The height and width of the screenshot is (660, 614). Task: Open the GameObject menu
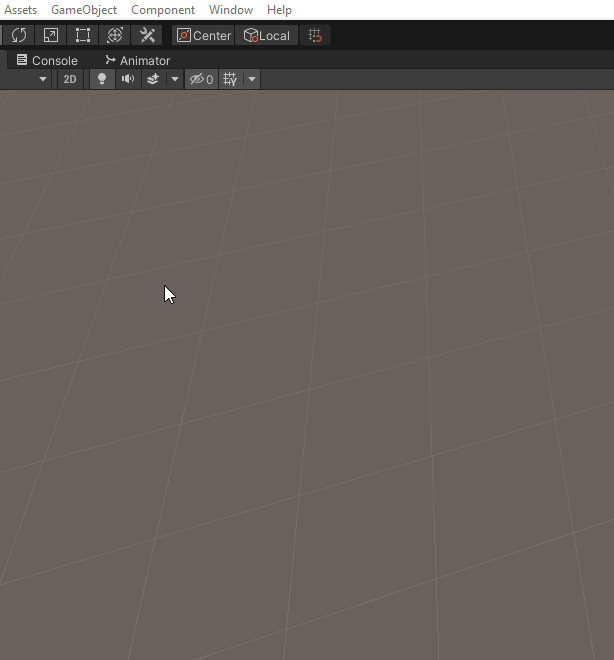pyautogui.click(x=84, y=10)
